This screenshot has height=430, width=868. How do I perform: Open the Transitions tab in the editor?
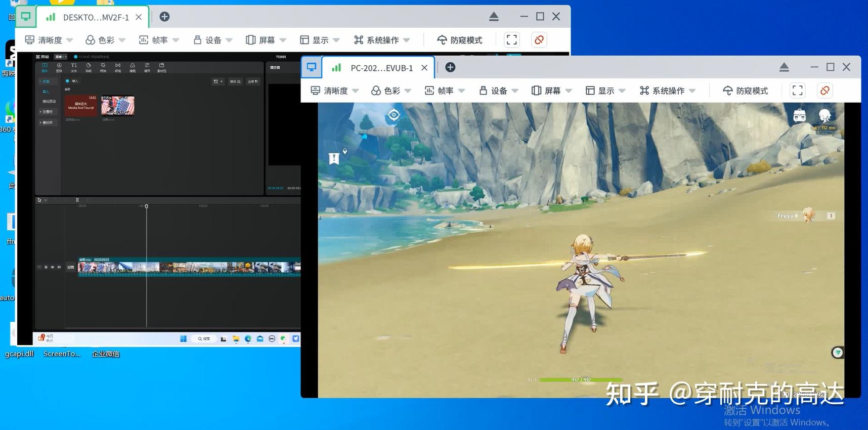118,68
